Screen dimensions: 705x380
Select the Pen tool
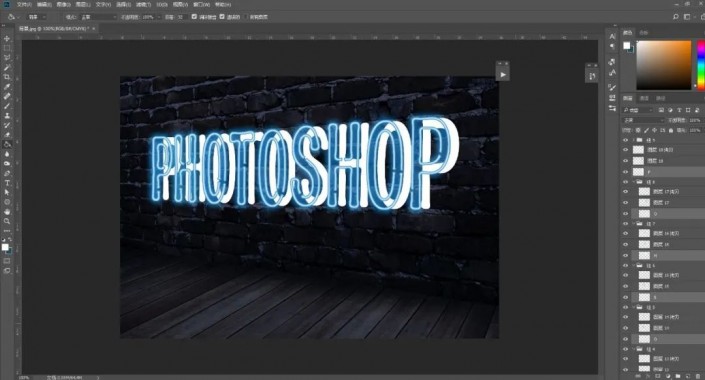point(7,173)
